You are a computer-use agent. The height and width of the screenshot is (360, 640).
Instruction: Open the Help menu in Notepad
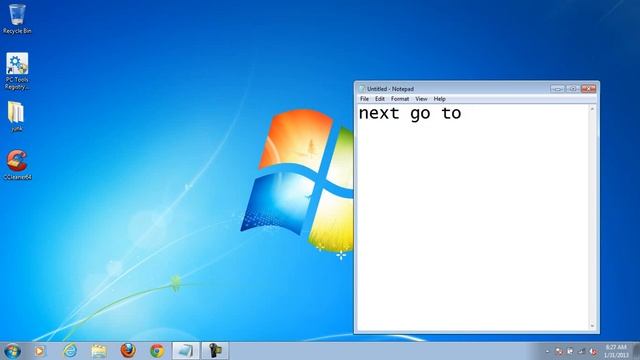click(439, 99)
